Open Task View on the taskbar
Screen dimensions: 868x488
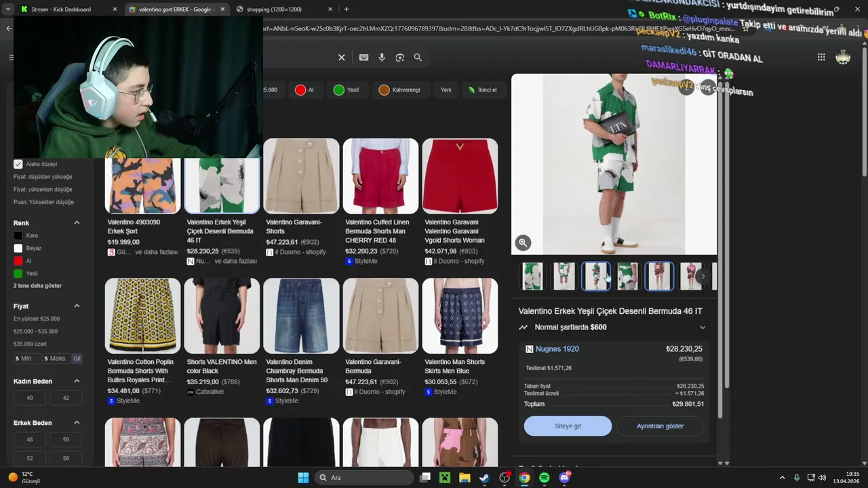425,477
